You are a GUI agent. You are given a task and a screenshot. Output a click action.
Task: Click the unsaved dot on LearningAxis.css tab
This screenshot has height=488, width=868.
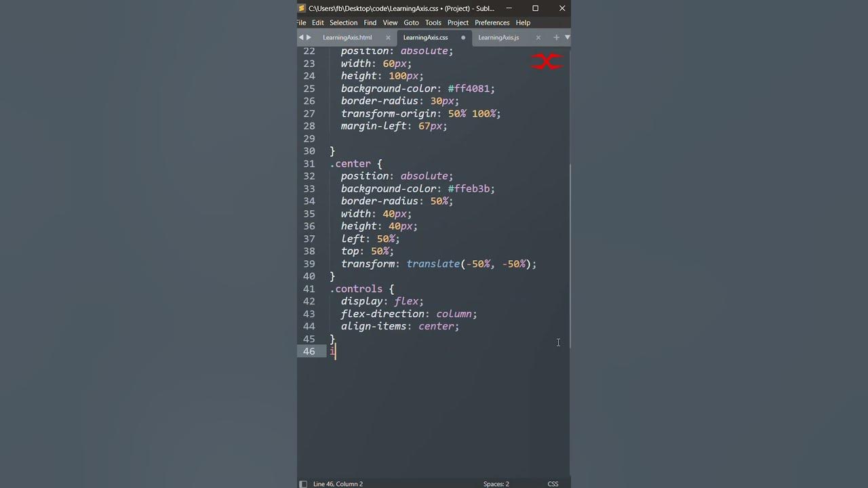[464, 38]
